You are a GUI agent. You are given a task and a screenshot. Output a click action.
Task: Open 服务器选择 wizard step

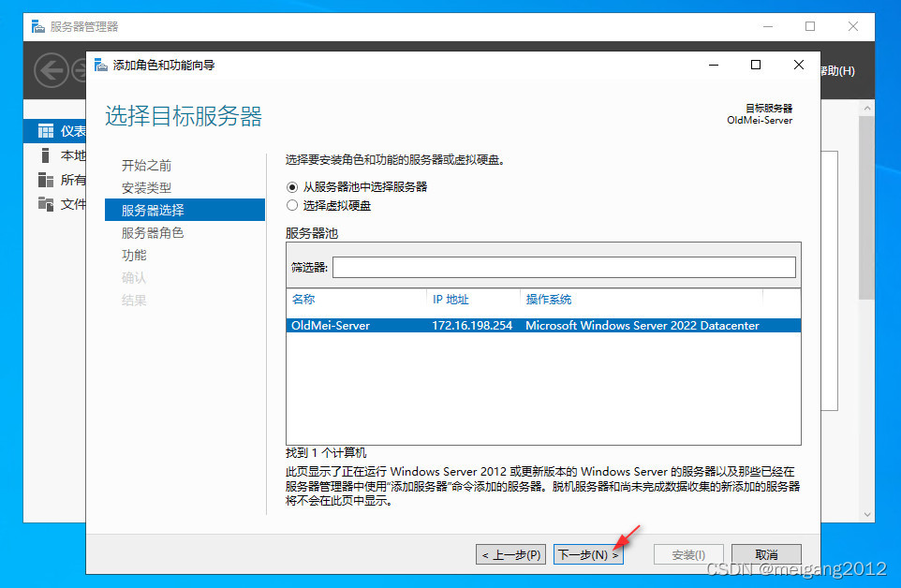point(185,210)
